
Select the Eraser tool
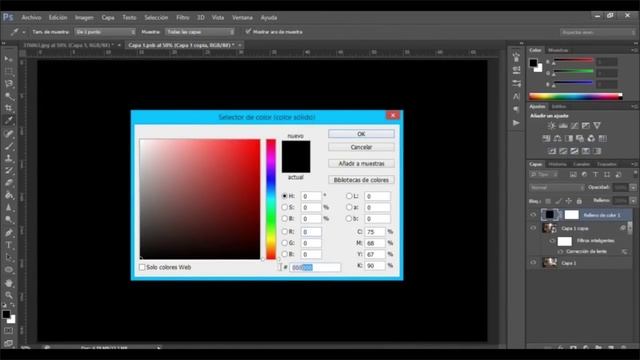click(x=9, y=182)
